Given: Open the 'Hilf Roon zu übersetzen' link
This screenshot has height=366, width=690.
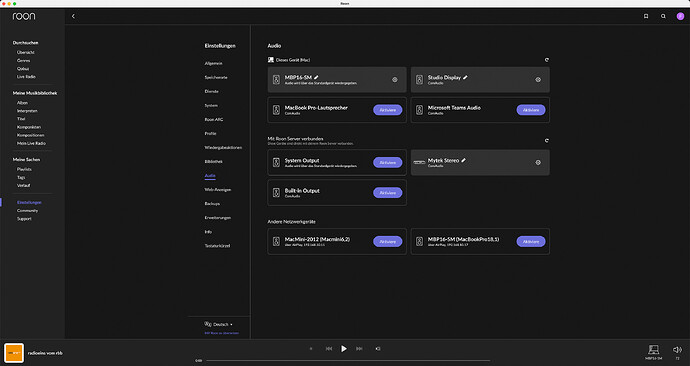Looking at the screenshot, I should pos(221,333).
